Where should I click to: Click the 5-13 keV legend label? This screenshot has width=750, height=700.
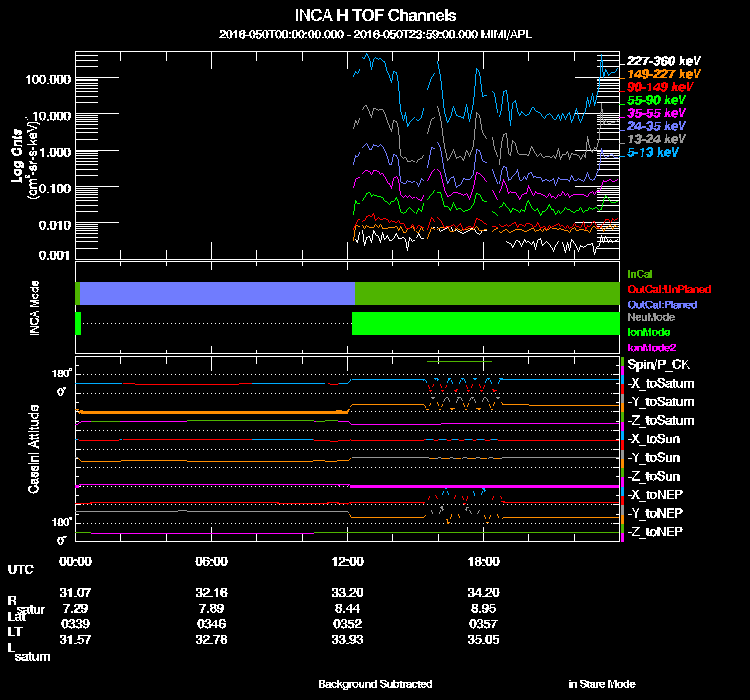[x=653, y=153]
